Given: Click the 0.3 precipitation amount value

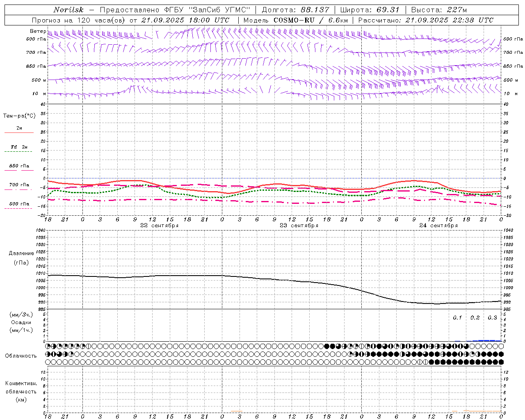Looking at the screenshot, I should point(492,318).
